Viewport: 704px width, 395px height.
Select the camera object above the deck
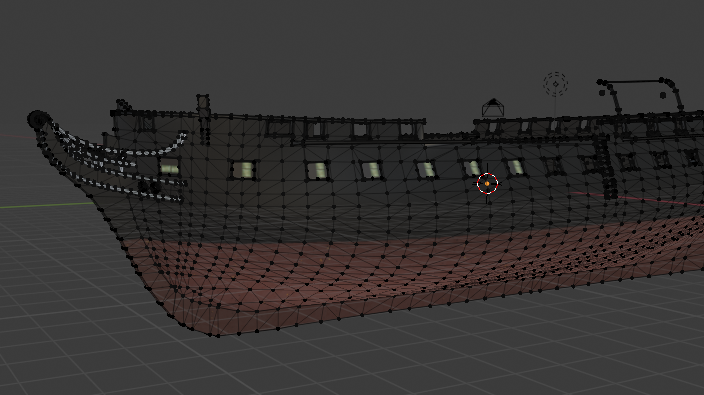click(x=493, y=108)
